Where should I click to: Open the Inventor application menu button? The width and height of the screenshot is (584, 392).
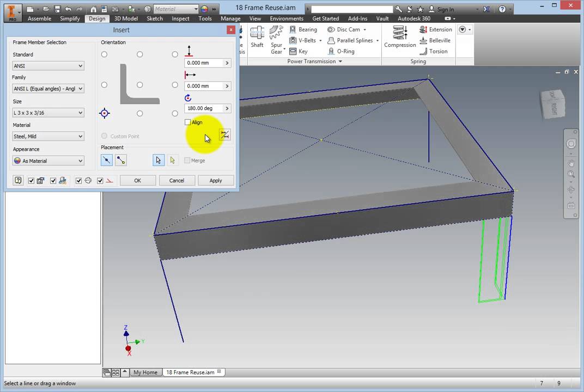pos(13,13)
